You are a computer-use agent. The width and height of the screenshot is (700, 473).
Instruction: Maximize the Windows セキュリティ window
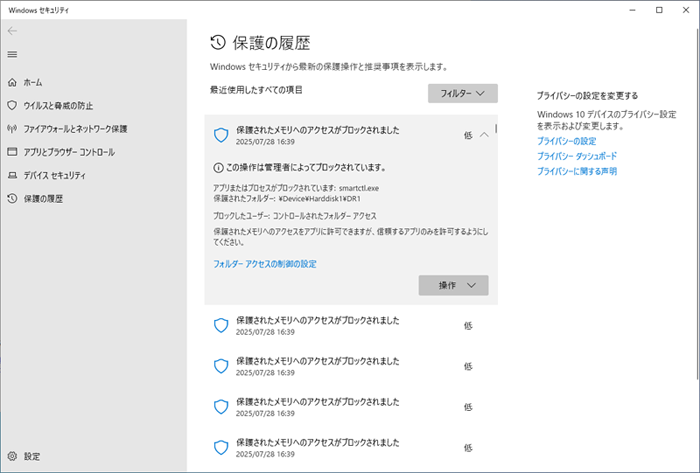tap(659, 10)
